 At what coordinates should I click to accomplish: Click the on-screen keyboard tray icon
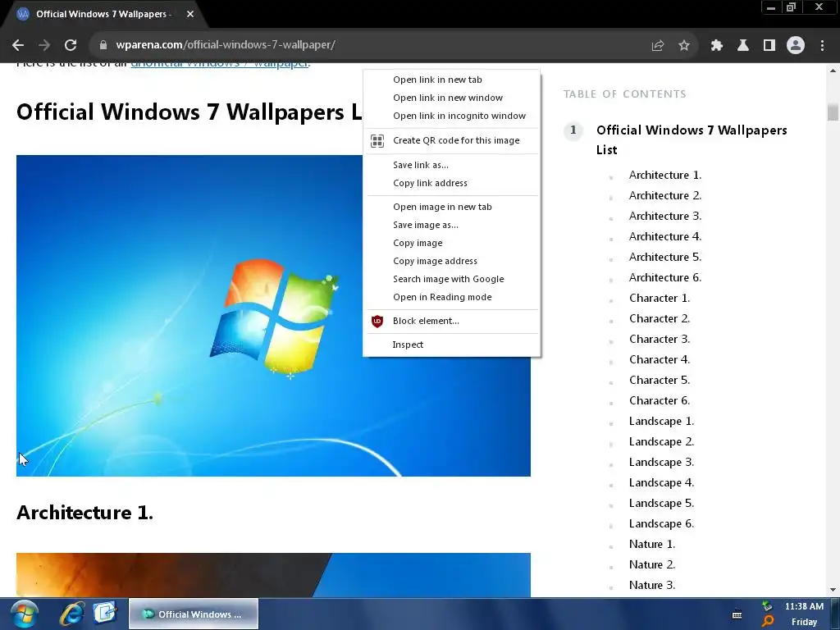737,614
